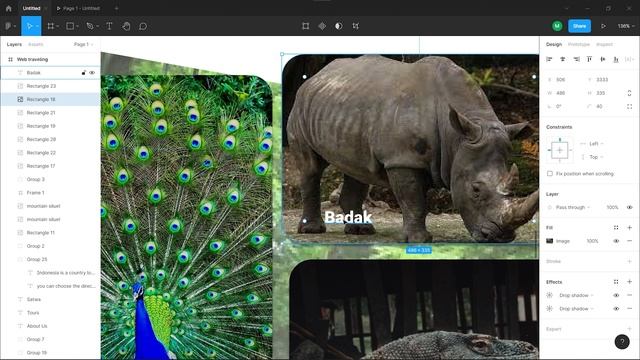Select the Hand tool
Viewport: 640px width, 360px height.
click(x=126, y=26)
